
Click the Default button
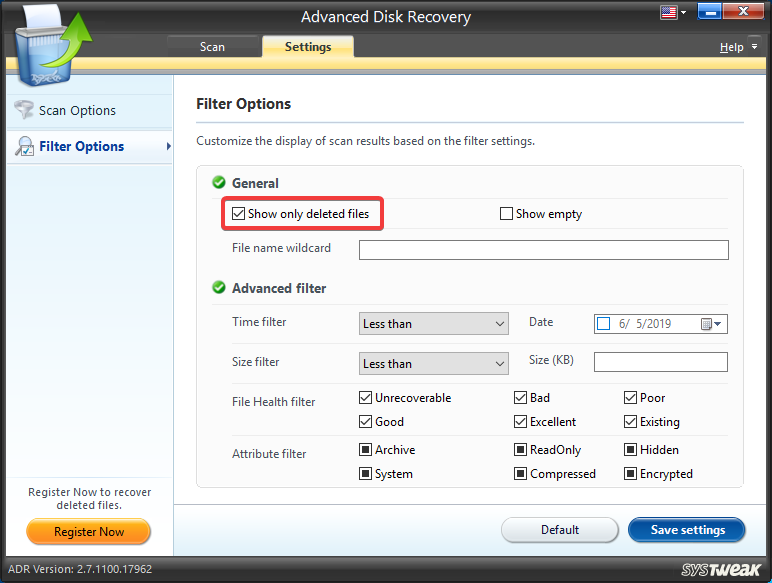[560, 530]
